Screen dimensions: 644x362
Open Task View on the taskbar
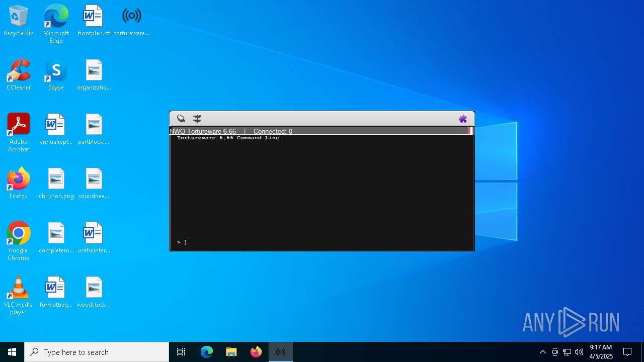coord(181,352)
